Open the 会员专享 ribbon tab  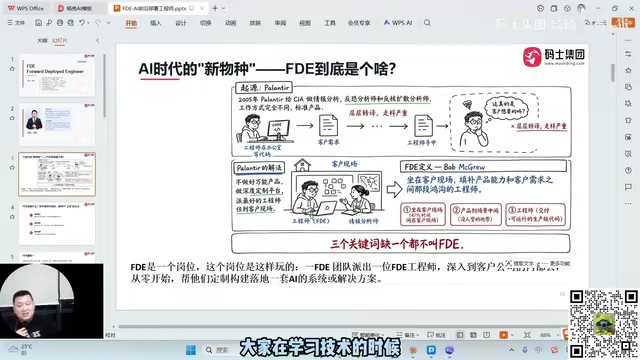coord(359,23)
